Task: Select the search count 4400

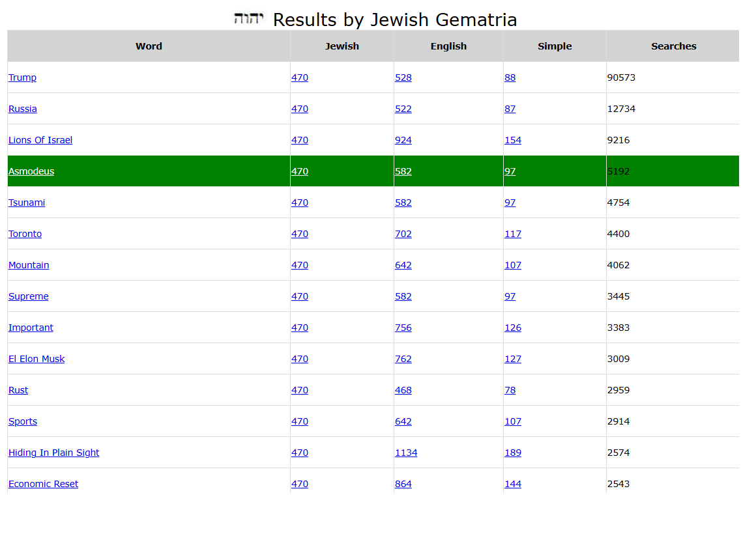Action: (618, 234)
